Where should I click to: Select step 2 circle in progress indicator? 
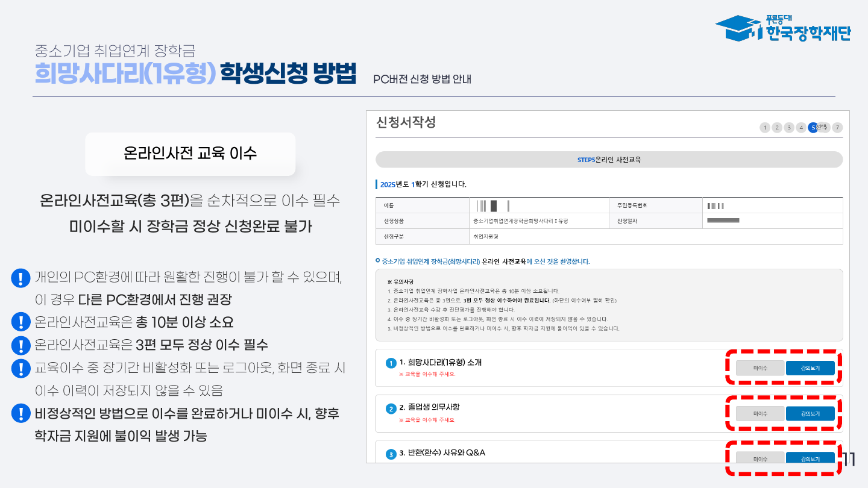pos(777,128)
